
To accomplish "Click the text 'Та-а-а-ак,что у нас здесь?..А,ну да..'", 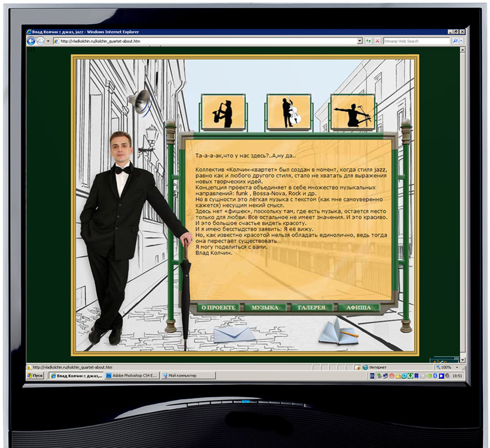I will pyautogui.click(x=246, y=156).
